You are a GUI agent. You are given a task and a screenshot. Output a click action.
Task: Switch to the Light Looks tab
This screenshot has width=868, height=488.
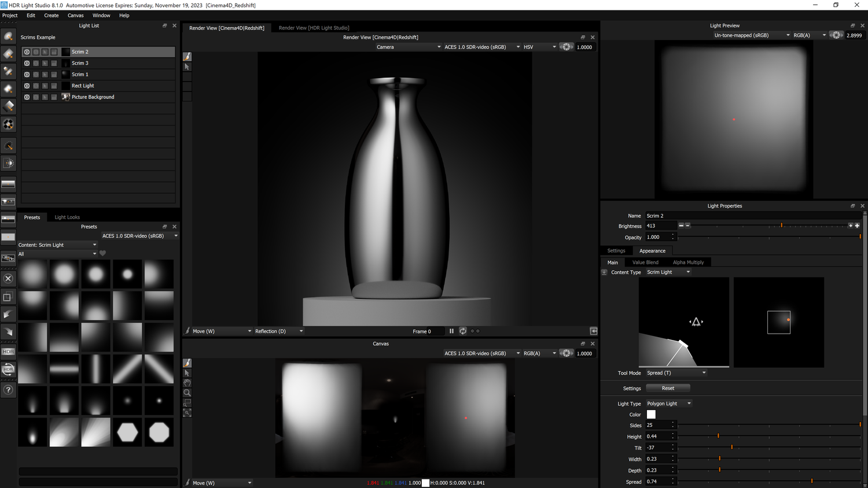67,217
